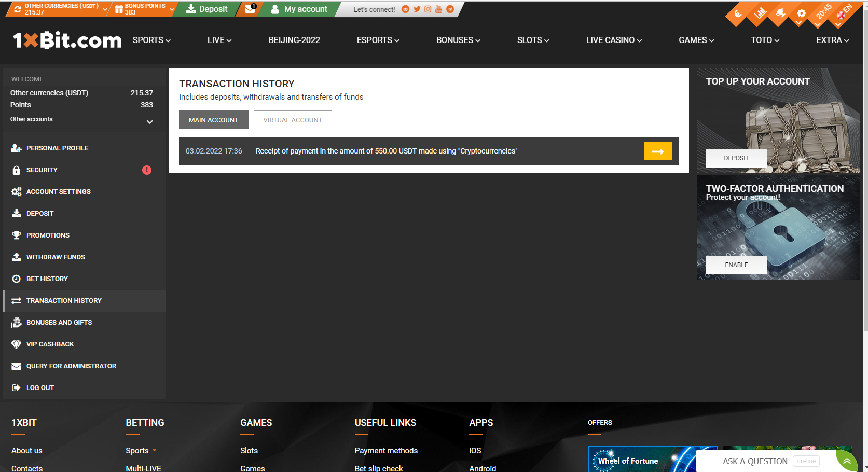Click the trophy results icon

point(781,14)
